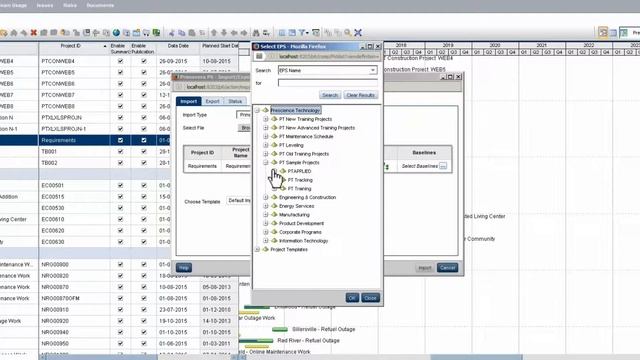Click the green Gantt view icon at right
The image size is (640, 360).
pyautogui.click(x=624, y=33)
